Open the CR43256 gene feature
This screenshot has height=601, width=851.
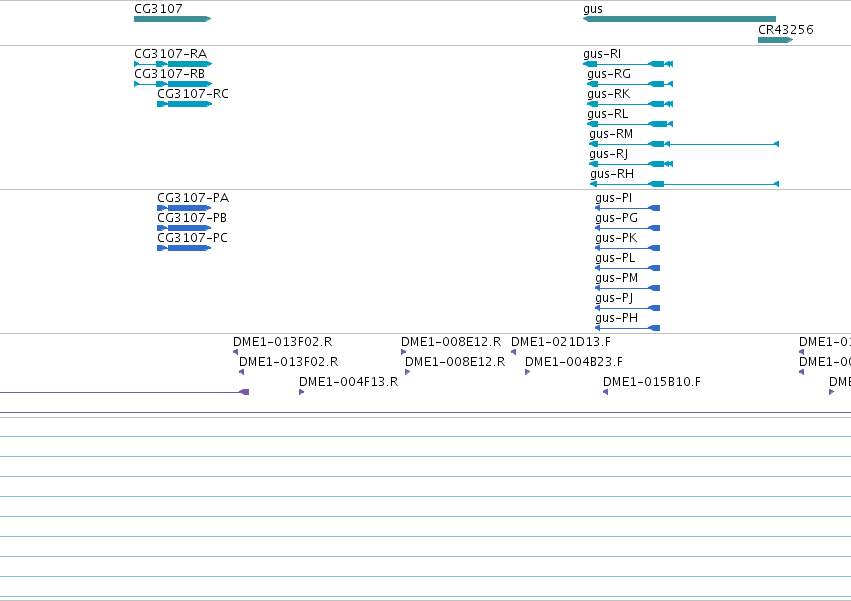point(775,40)
